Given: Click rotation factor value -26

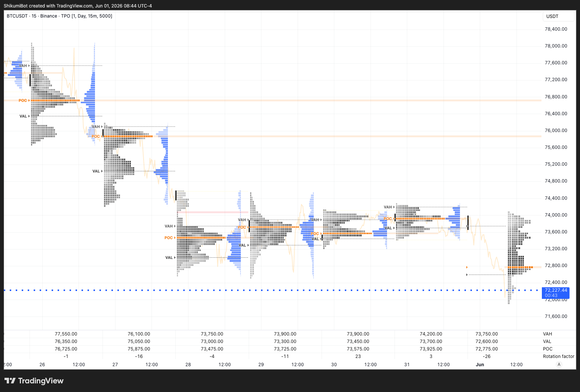Looking at the screenshot, I should [x=487, y=356].
